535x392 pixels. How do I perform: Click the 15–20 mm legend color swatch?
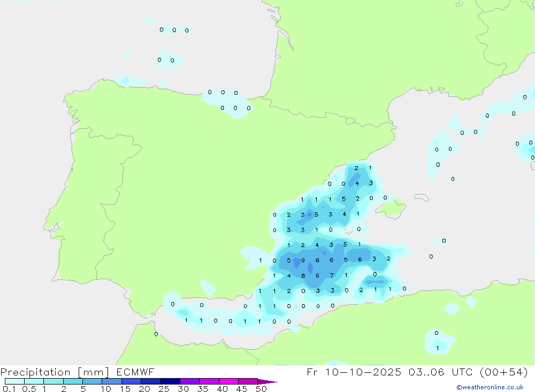coord(131,381)
